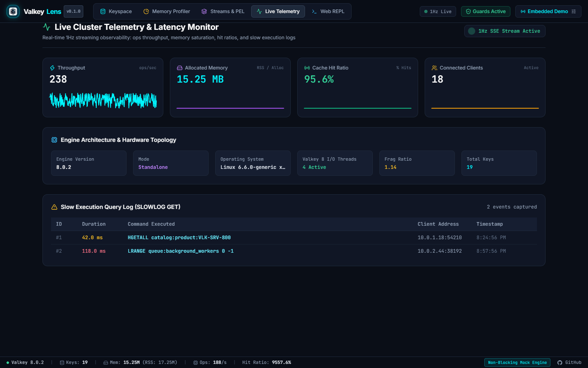Click the Throughput lightning bolt icon
This screenshot has height=368, width=588.
pyautogui.click(x=52, y=68)
